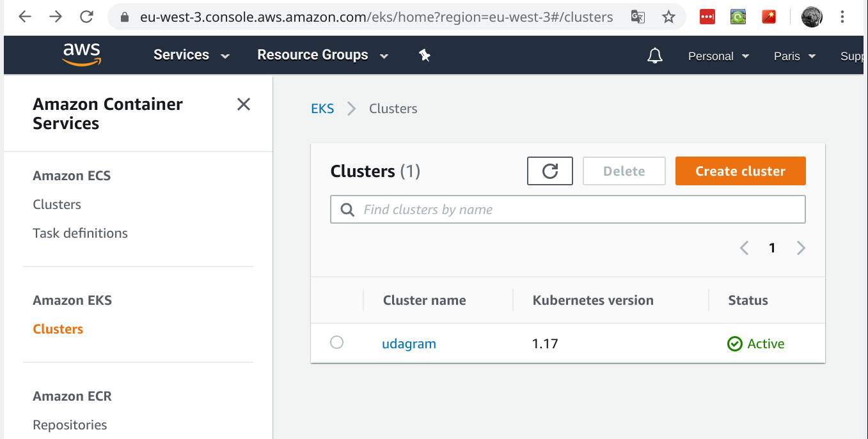Click the pin shortcut icon in AWS navbar
The height and width of the screenshot is (439, 868).
[425, 56]
